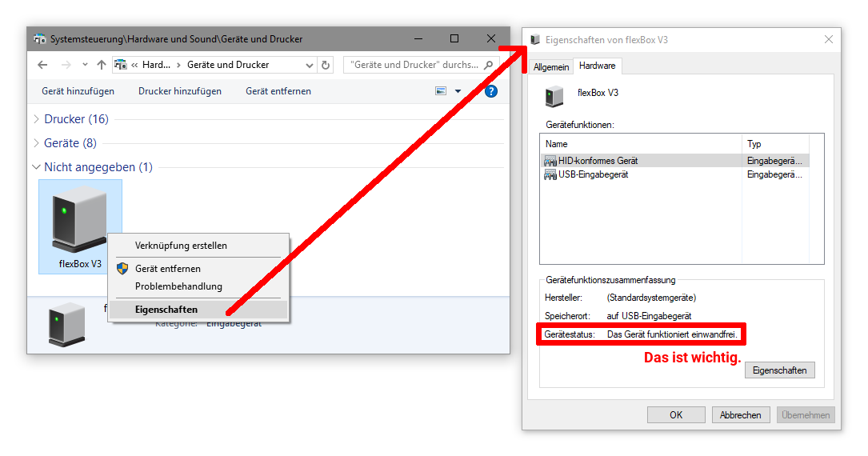The height and width of the screenshot is (456, 868).
Task: Open the view options dropdown arrow
Action: pos(458,91)
